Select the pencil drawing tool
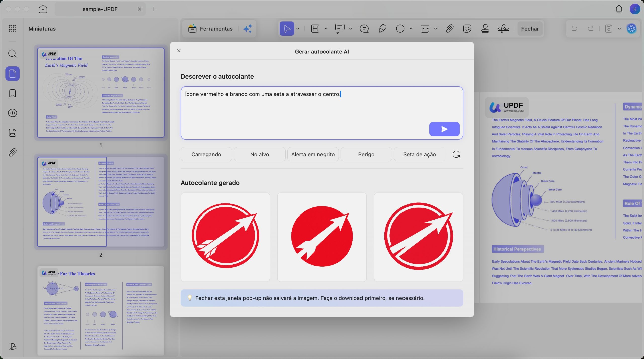Viewport: 644px width, 359px height. point(382,29)
